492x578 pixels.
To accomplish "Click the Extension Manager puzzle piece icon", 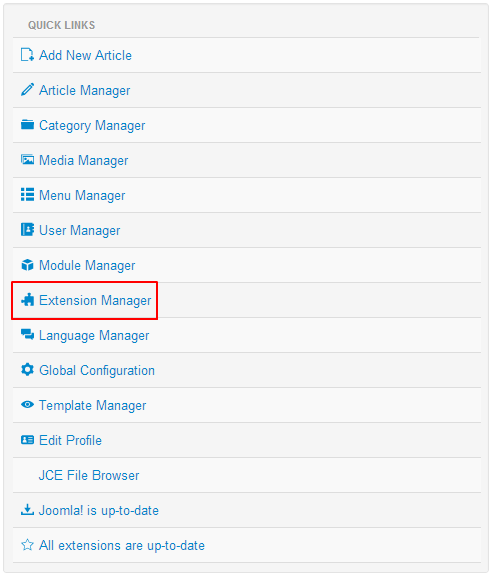I will (x=27, y=300).
